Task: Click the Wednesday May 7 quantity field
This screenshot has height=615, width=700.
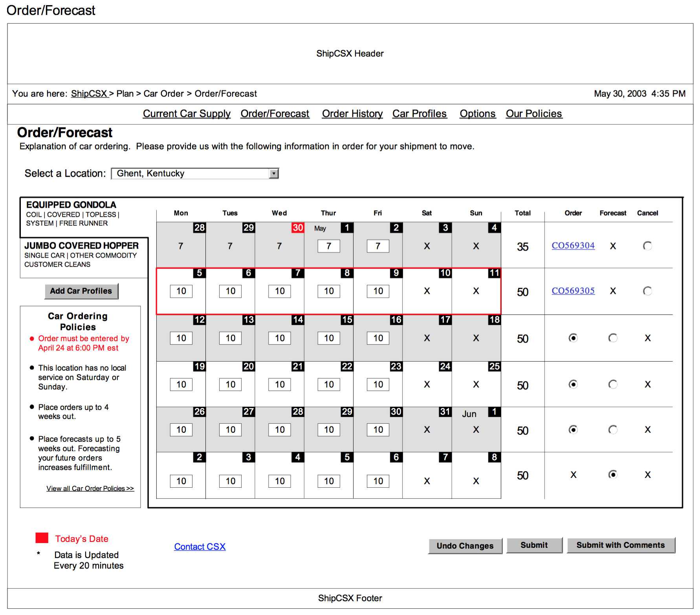Action: click(x=280, y=291)
